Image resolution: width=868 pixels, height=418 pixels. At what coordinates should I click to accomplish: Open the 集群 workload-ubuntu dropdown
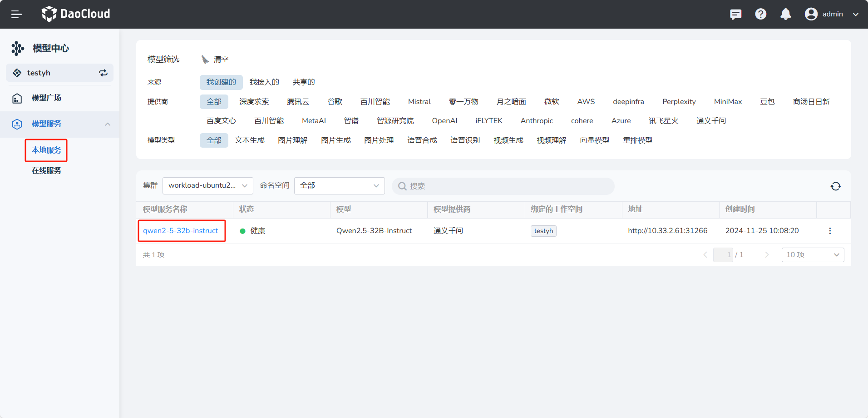(208, 185)
